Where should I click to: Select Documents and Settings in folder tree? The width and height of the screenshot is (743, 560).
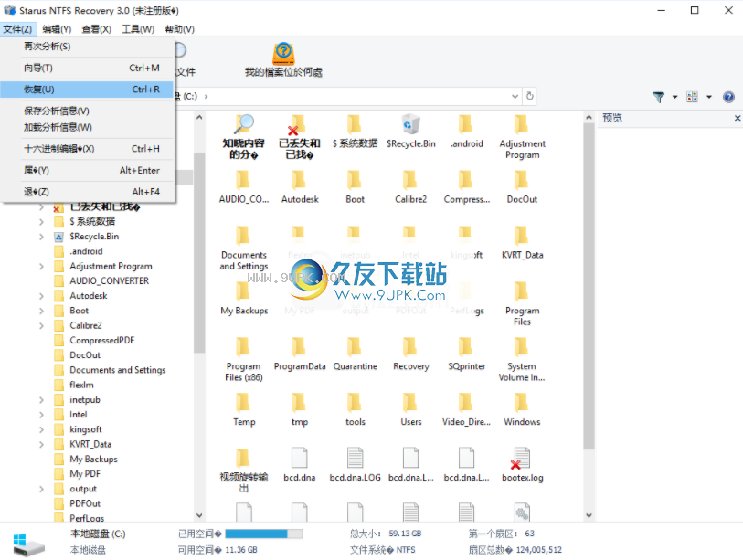tap(118, 370)
